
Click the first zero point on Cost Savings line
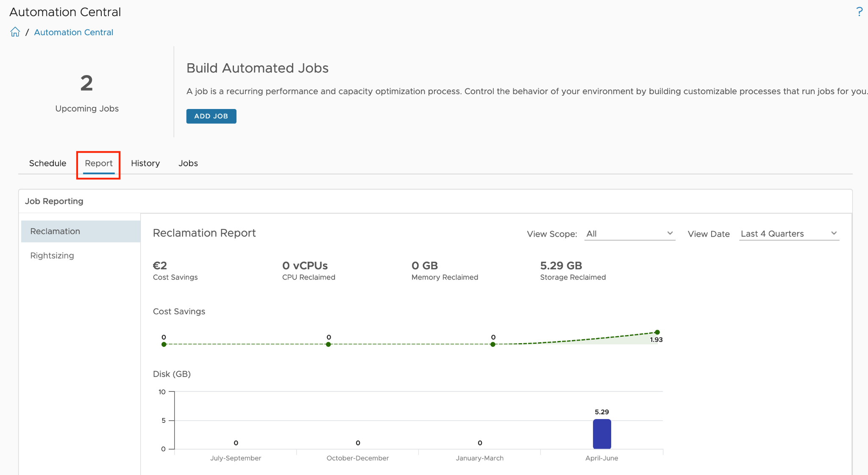[164, 344]
